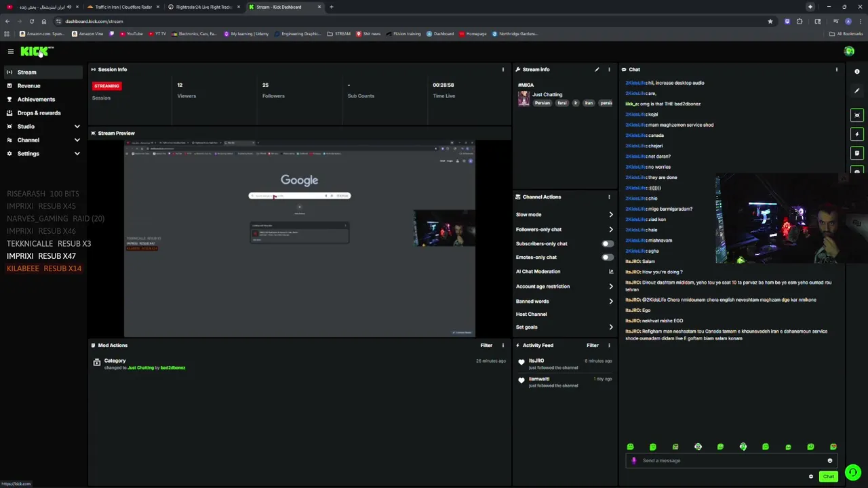Bookmark this page with star icon

(770, 21)
